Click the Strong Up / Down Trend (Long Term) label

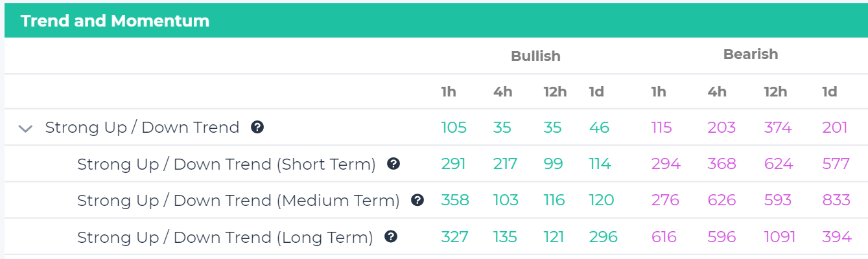pyautogui.click(x=225, y=238)
